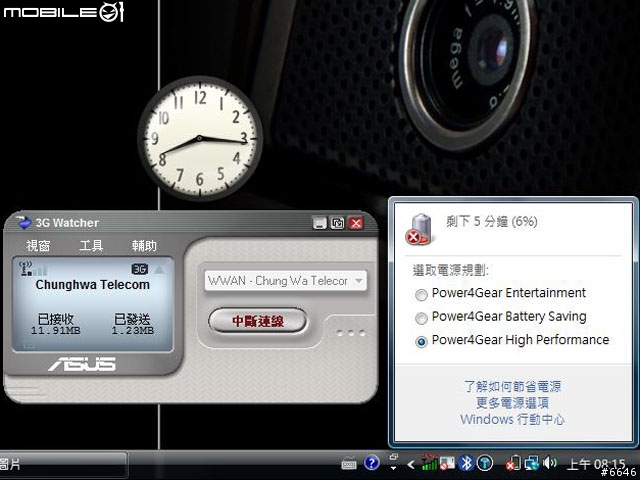The height and width of the screenshot is (480, 640).
Task: Switch 3G Watcher to compact view button
Action: pyautogui.click(x=338, y=223)
